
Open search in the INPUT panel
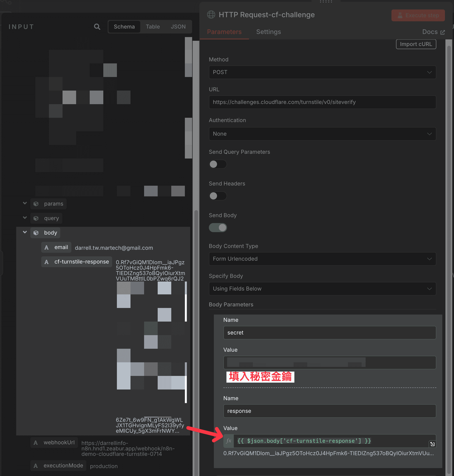click(97, 26)
